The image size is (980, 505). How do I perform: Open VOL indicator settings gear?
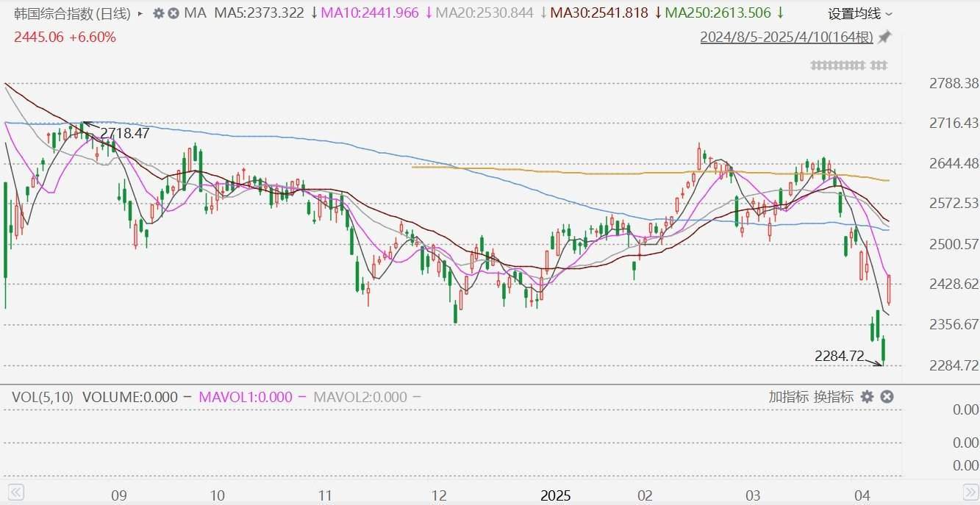867,397
